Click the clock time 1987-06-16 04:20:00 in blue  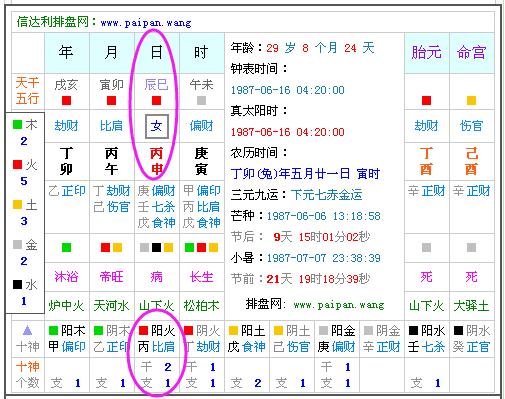coord(288,90)
